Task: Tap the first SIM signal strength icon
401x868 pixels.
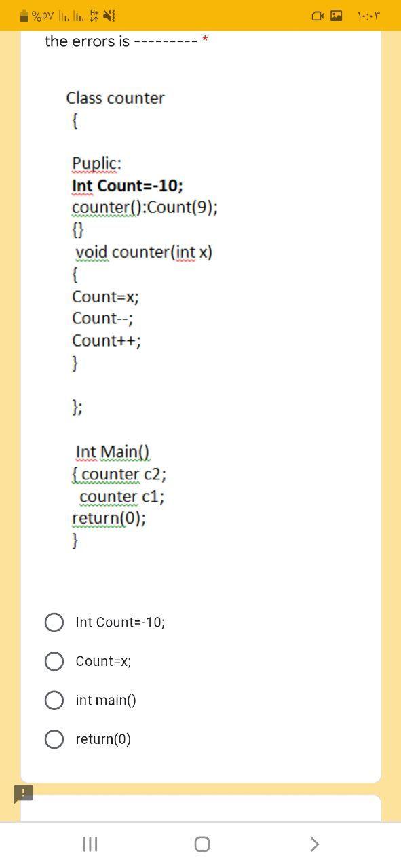Action: [x=64, y=16]
